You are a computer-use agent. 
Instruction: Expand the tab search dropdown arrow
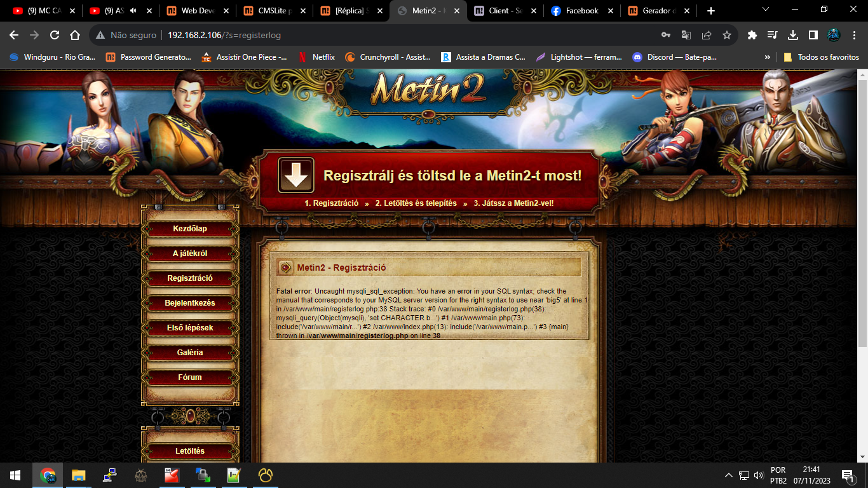[766, 10]
